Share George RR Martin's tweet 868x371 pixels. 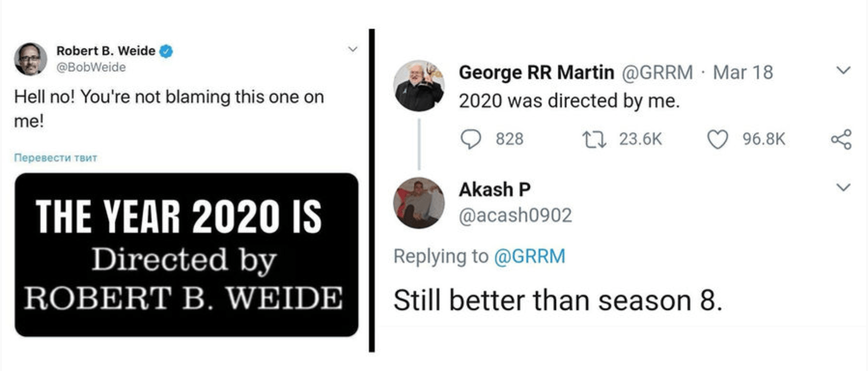coord(841,139)
